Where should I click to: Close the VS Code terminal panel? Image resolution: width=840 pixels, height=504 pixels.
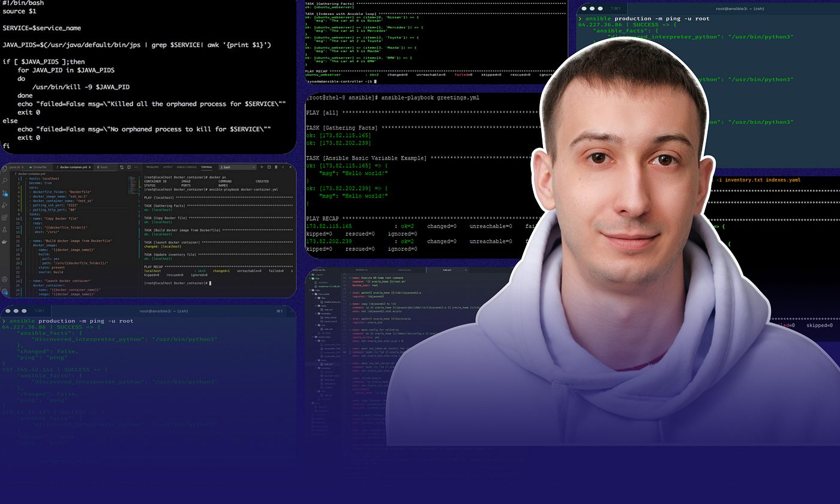290,167
